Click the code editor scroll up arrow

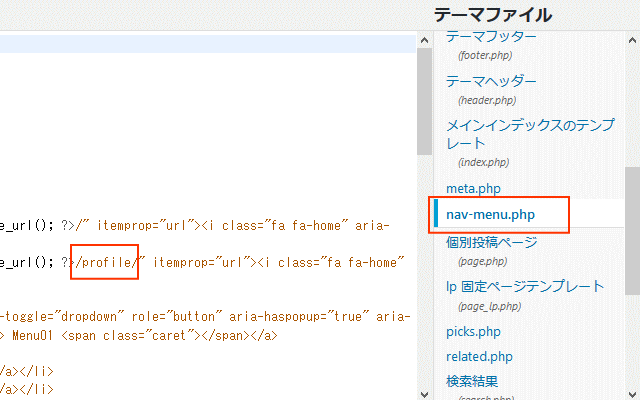point(424,40)
